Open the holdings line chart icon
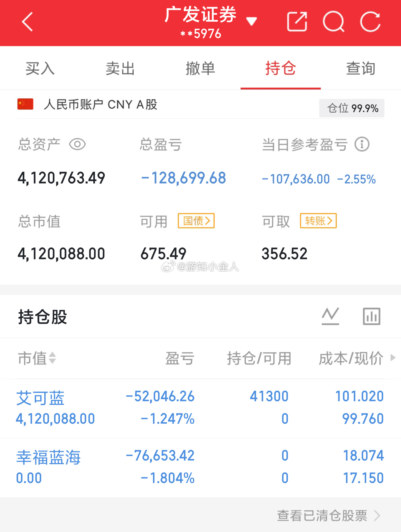Screen dimensions: 401x532 [x=330, y=316]
